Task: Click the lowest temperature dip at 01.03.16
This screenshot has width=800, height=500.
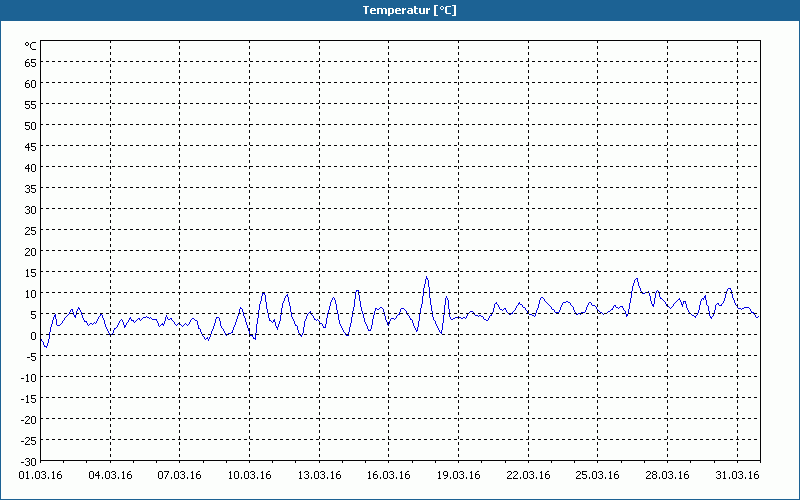Action: click(46, 347)
